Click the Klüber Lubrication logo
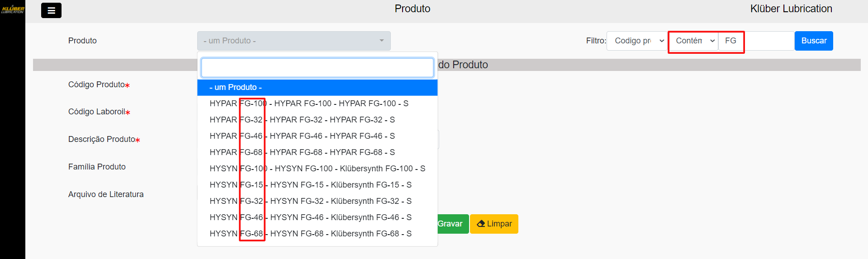 [13, 9]
